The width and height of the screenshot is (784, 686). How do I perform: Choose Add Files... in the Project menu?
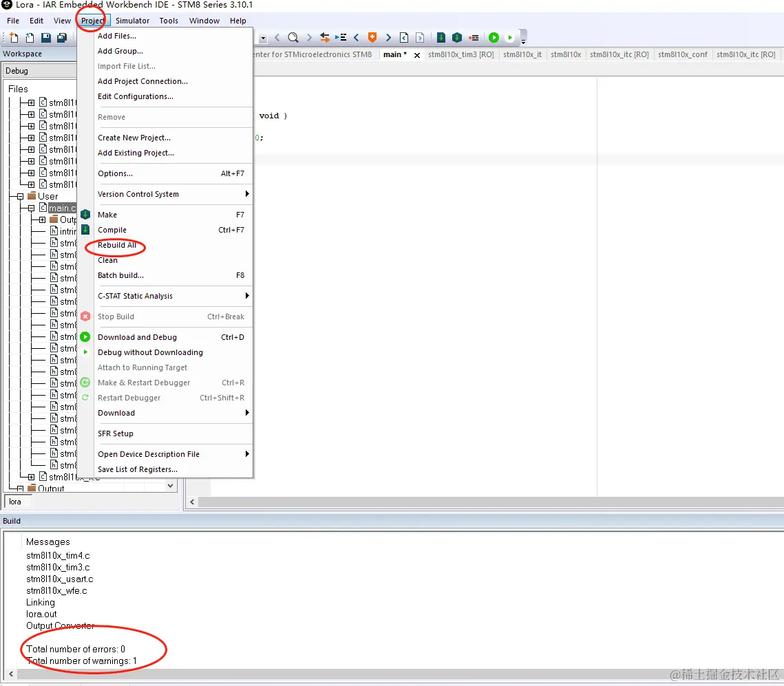[x=173, y=36]
